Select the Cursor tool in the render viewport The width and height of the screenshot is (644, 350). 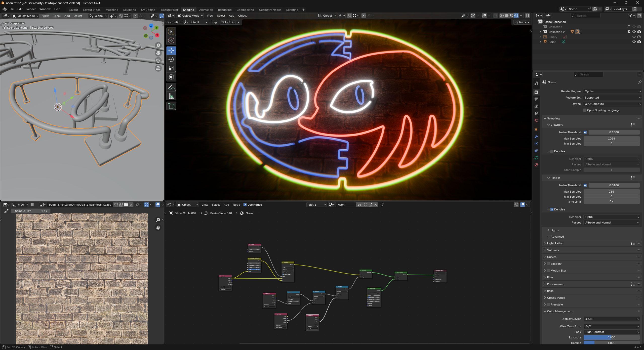click(x=171, y=40)
